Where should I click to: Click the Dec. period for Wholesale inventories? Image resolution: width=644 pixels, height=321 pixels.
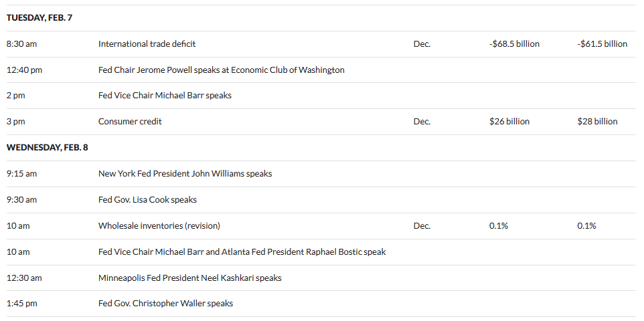pyautogui.click(x=422, y=226)
